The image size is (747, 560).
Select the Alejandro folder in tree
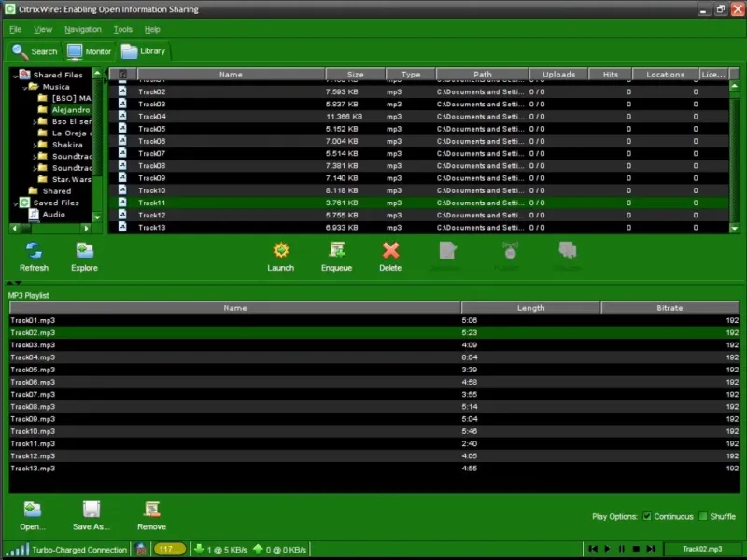coord(71,110)
